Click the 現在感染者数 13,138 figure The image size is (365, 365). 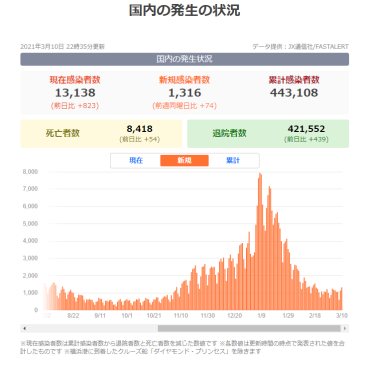pos(75,93)
